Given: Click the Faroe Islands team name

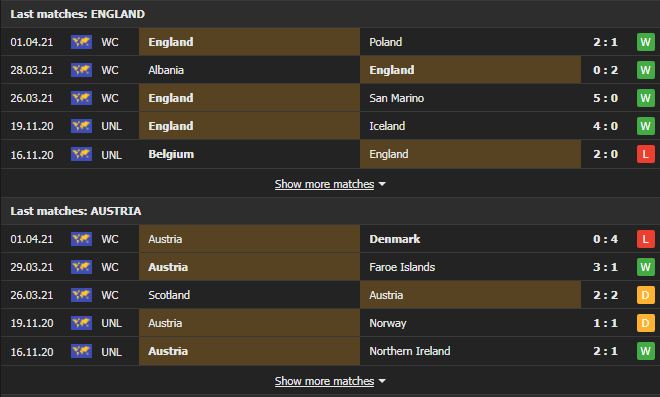Looking at the screenshot, I should point(402,267).
